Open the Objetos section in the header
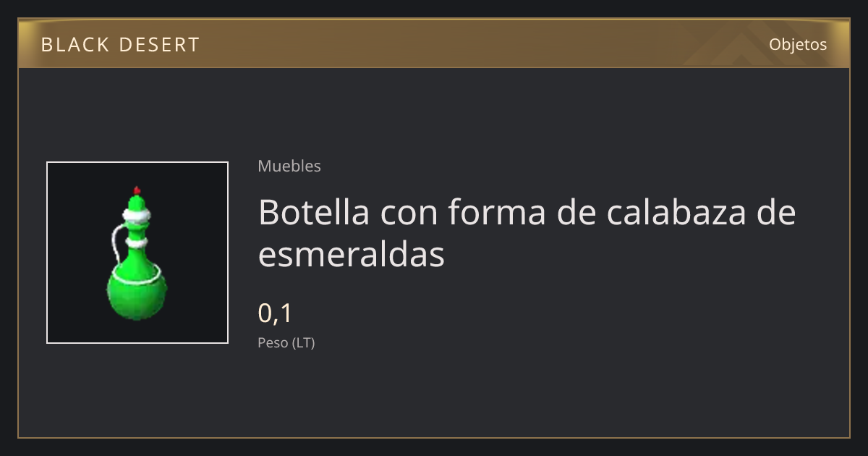The height and width of the screenshot is (456, 868). pos(798,44)
